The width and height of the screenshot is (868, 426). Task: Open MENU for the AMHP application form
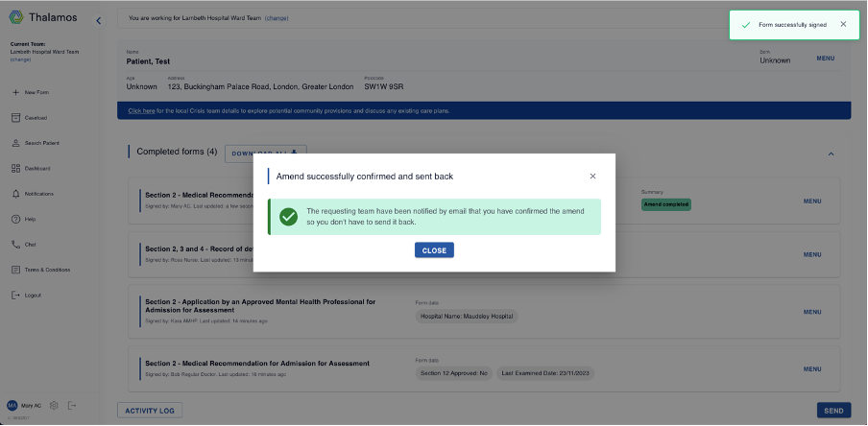(x=812, y=312)
